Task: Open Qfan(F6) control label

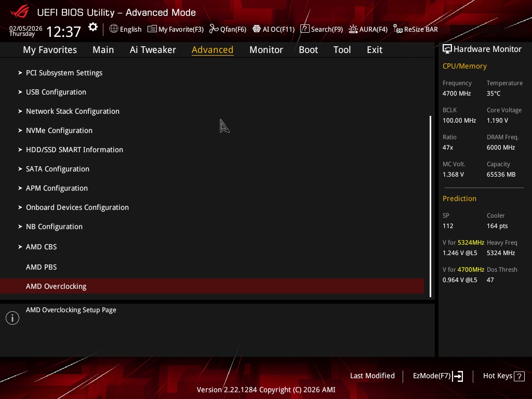Action: tap(233, 30)
